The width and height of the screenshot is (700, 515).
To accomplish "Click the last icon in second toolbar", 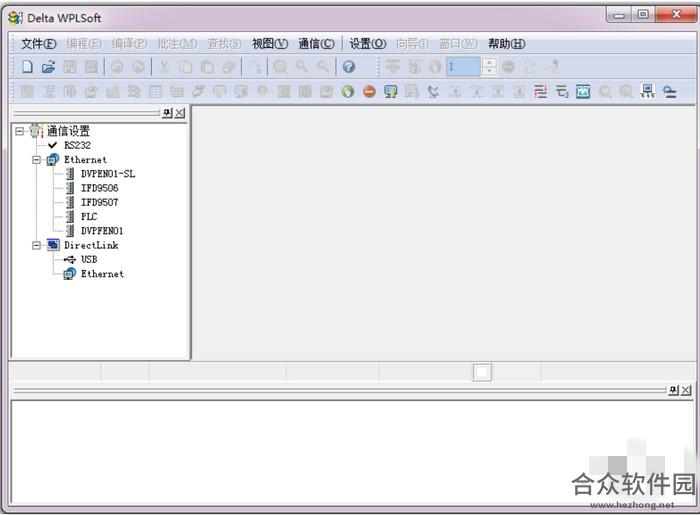I will [669, 91].
